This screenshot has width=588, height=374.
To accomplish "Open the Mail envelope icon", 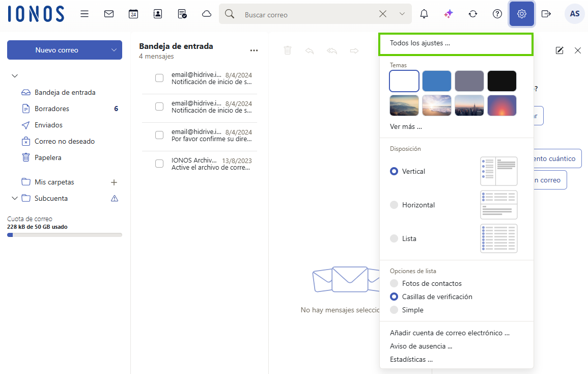I will (x=108, y=14).
